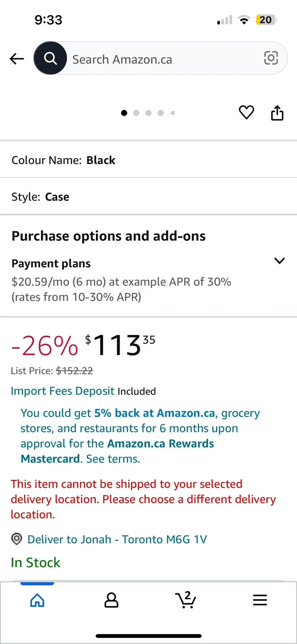Expand the Payment plans chevron
297x644 pixels.
click(280, 261)
